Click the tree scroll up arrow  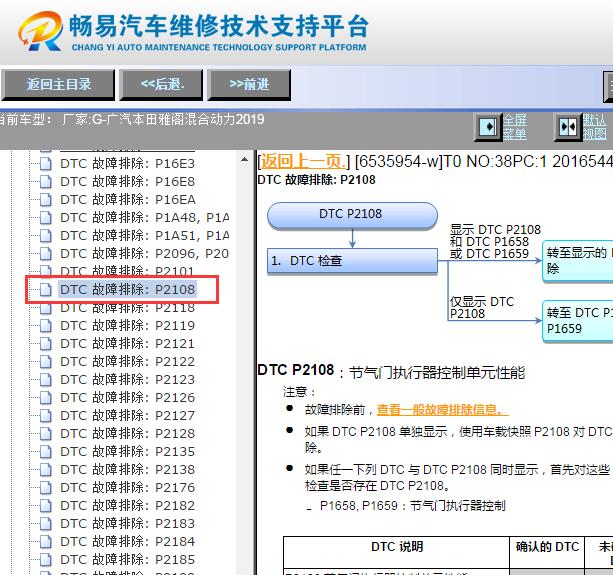point(244,159)
